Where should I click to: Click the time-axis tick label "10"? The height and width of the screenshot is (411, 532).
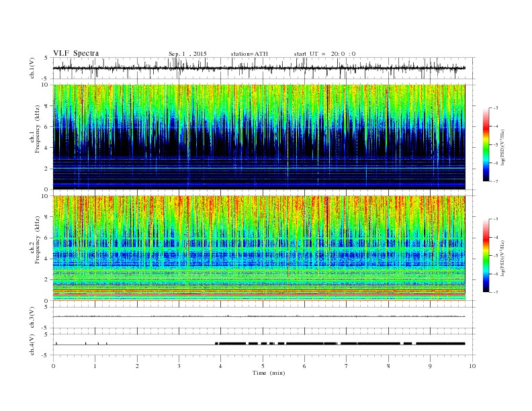click(x=472, y=366)
